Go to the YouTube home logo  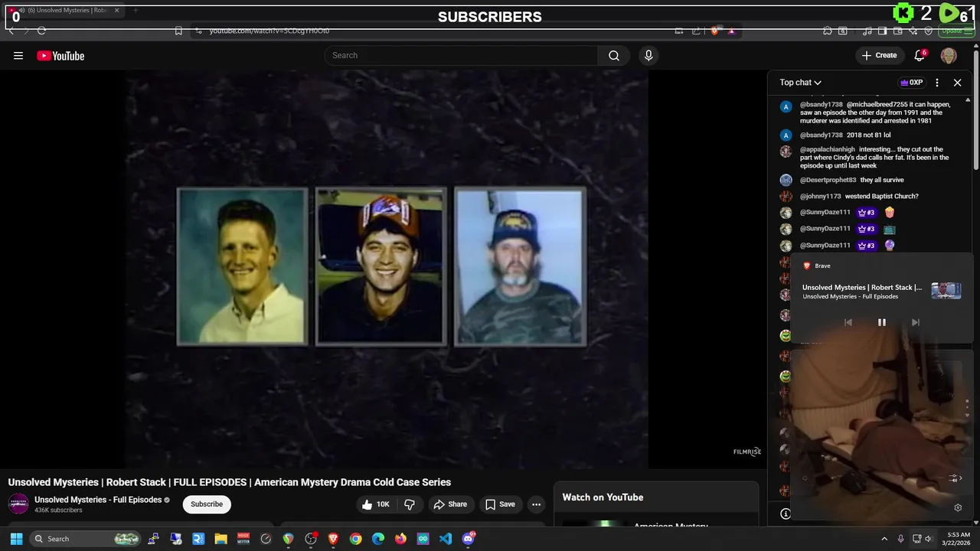pyautogui.click(x=60, y=55)
